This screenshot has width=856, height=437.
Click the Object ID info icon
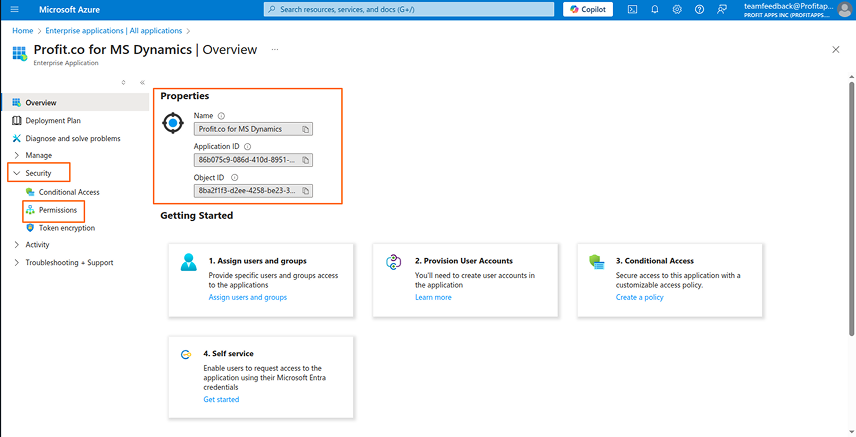pos(234,178)
